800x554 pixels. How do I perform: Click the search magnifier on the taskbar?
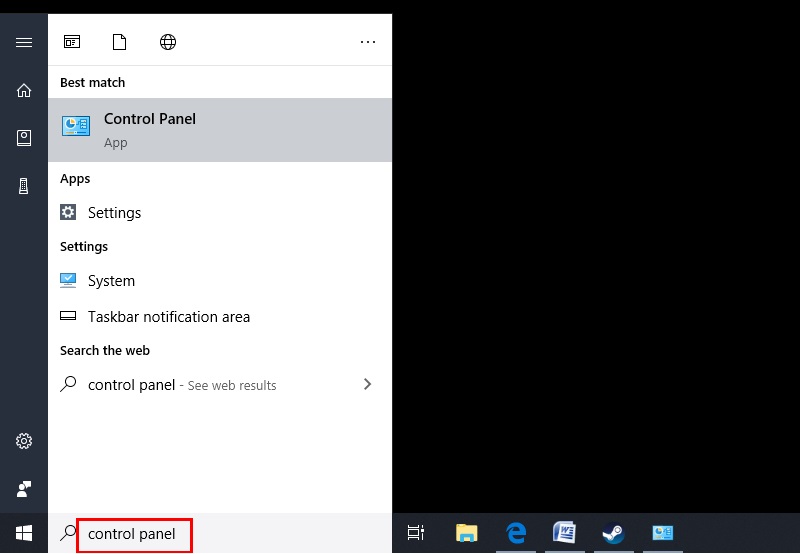tap(68, 533)
